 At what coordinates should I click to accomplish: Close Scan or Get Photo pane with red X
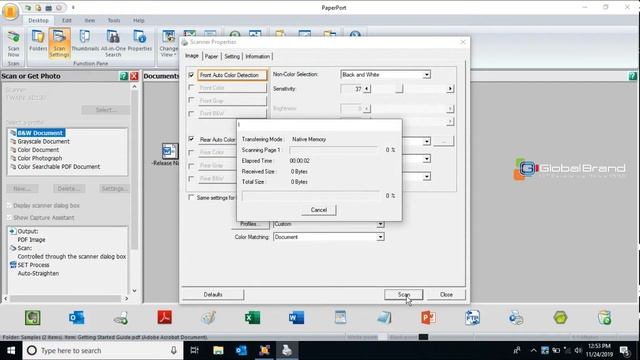[134, 76]
